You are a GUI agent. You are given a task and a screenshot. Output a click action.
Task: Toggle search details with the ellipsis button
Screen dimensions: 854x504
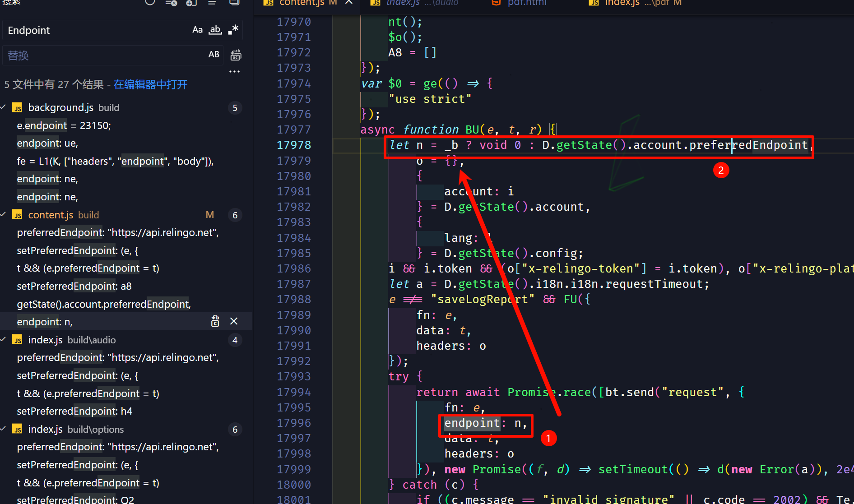(x=234, y=71)
